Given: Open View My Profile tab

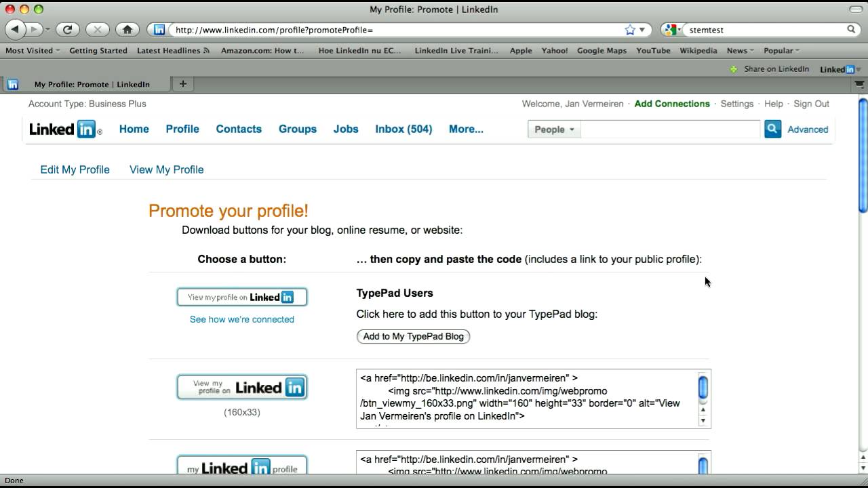Looking at the screenshot, I should coord(167,169).
